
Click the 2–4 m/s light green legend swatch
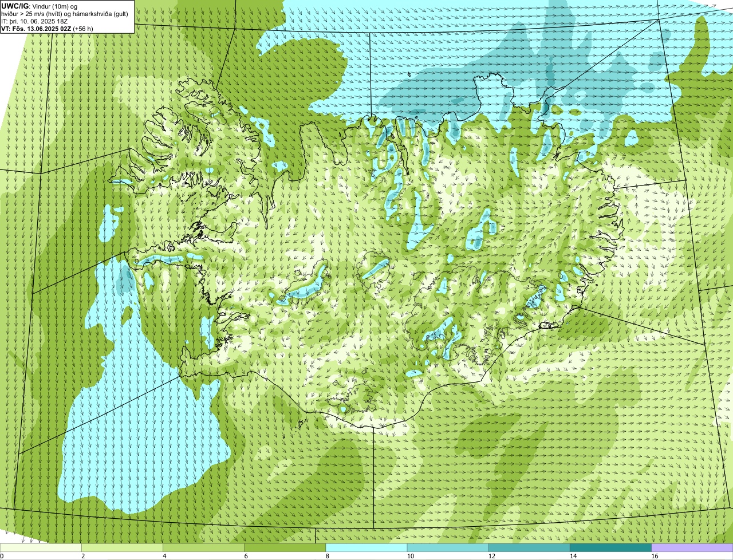(122, 548)
